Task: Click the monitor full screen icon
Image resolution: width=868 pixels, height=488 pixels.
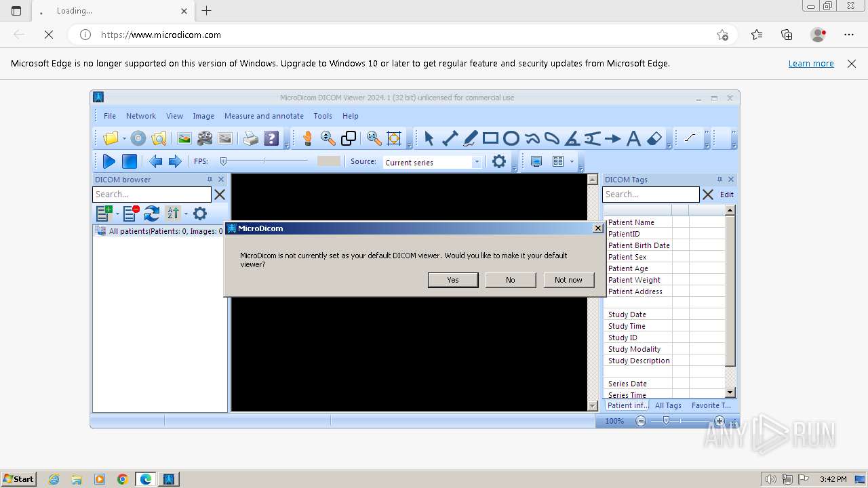Action: pyautogui.click(x=536, y=161)
